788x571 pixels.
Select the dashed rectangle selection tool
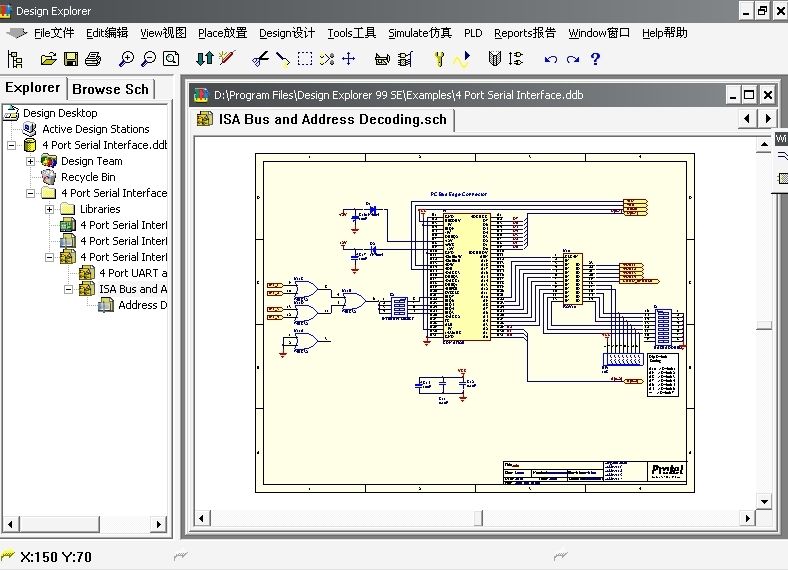pos(305,59)
